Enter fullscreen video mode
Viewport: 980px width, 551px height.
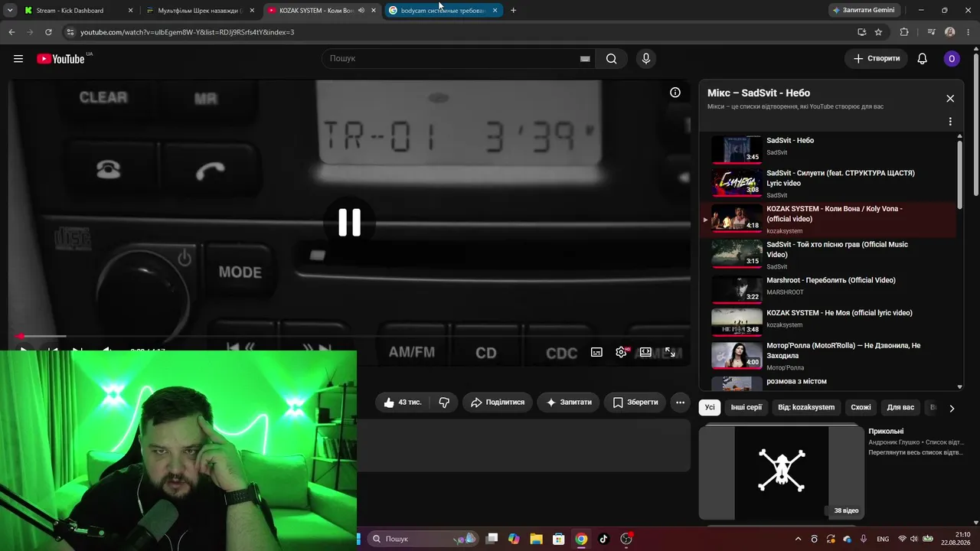670,352
